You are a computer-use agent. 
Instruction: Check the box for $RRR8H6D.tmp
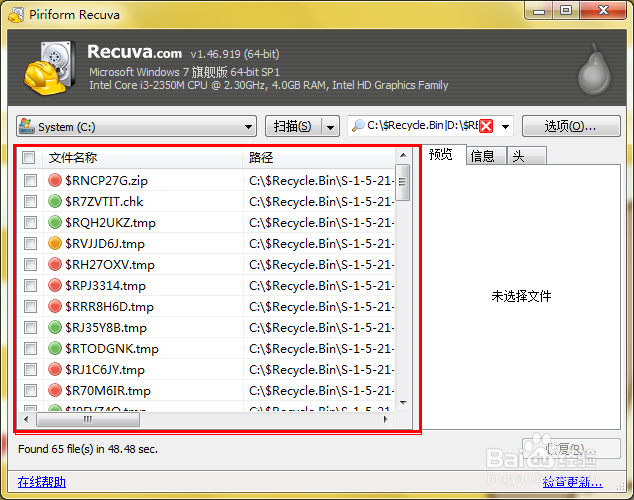point(30,306)
